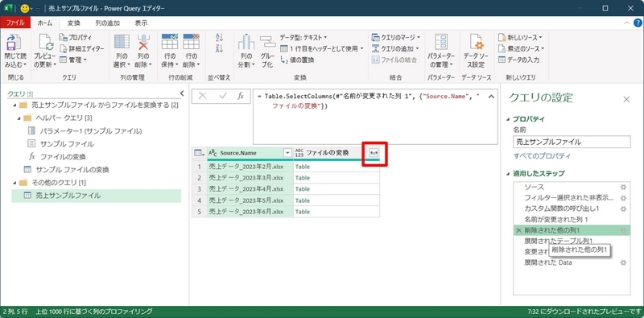Open settings gear for カスタム関数の呼び出し1 step
Screen dimensions: 644x318
click(x=623, y=209)
